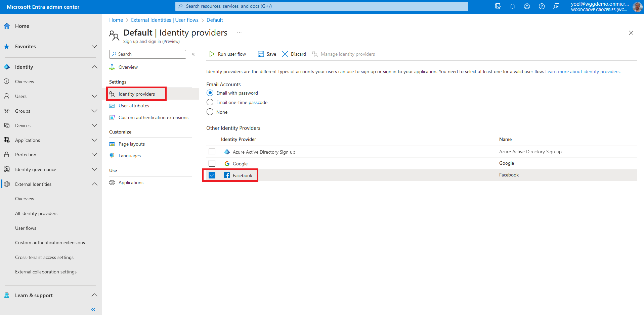
Task: Open User attributes settings page
Action: point(134,106)
